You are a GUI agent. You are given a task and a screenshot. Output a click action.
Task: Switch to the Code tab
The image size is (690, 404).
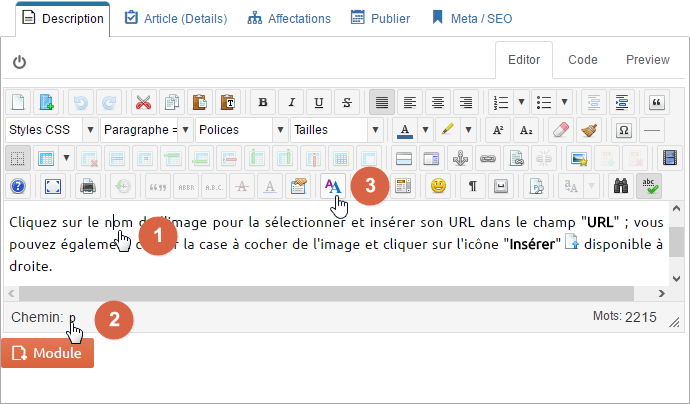pyautogui.click(x=583, y=60)
